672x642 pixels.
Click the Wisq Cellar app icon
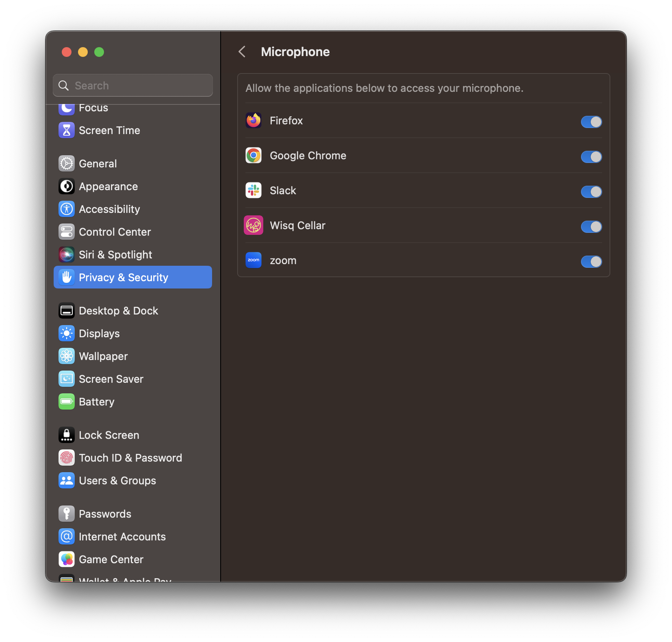[253, 225]
